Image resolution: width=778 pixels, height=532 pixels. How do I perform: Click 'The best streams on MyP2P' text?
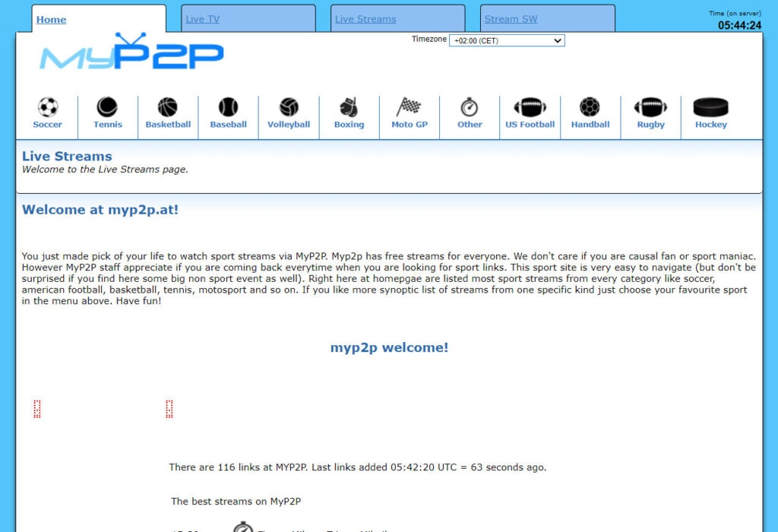(236, 502)
